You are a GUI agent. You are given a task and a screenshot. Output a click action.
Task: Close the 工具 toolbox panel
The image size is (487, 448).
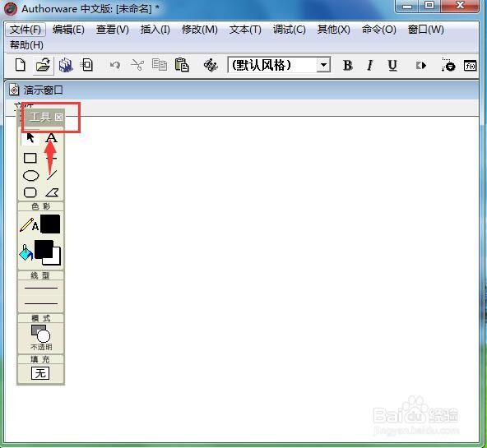[x=58, y=117]
